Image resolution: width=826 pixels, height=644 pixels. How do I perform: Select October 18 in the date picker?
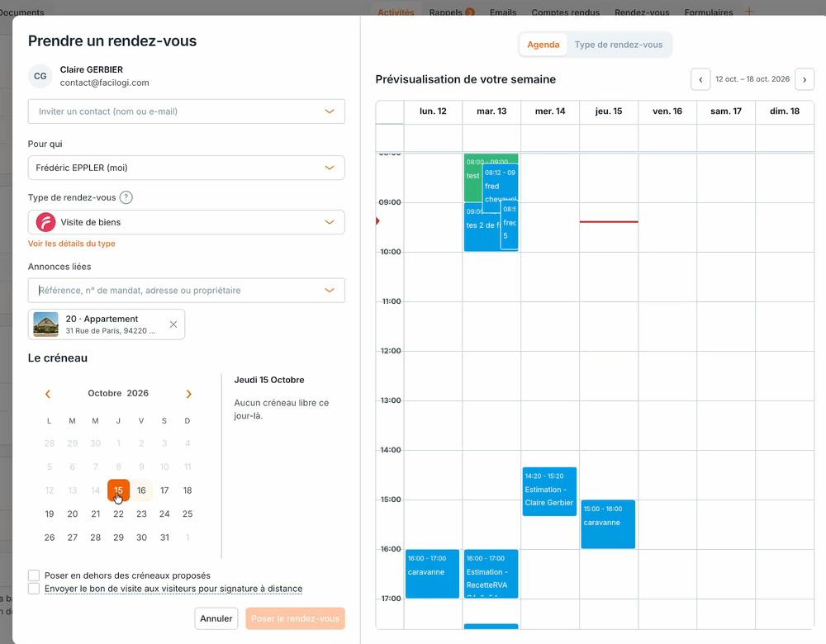coord(188,490)
